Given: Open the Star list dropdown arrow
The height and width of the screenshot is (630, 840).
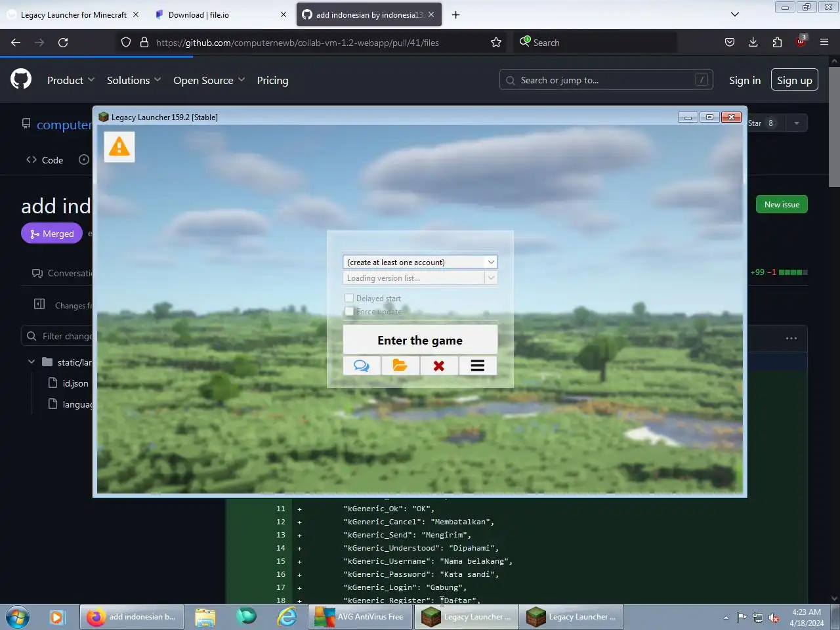Looking at the screenshot, I should click(797, 123).
